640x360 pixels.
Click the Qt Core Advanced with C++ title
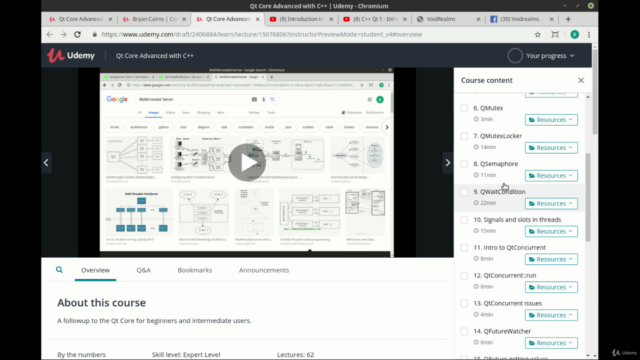pos(155,56)
